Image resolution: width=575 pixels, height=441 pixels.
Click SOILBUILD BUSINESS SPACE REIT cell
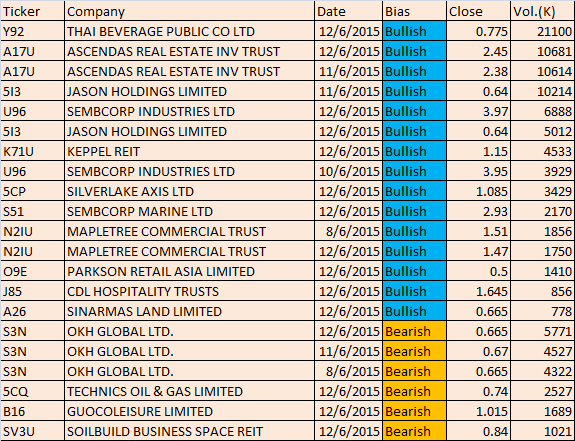pyautogui.click(x=189, y=431)
